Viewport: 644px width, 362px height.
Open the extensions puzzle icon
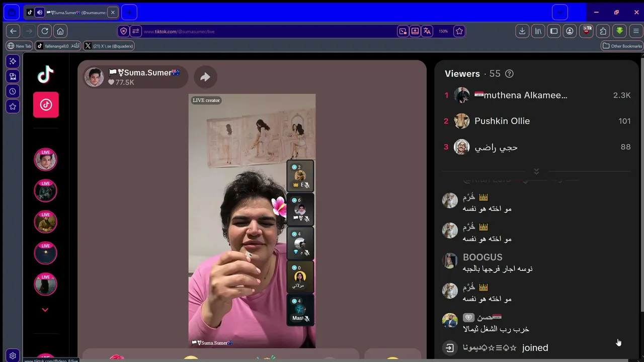[603, 31]
